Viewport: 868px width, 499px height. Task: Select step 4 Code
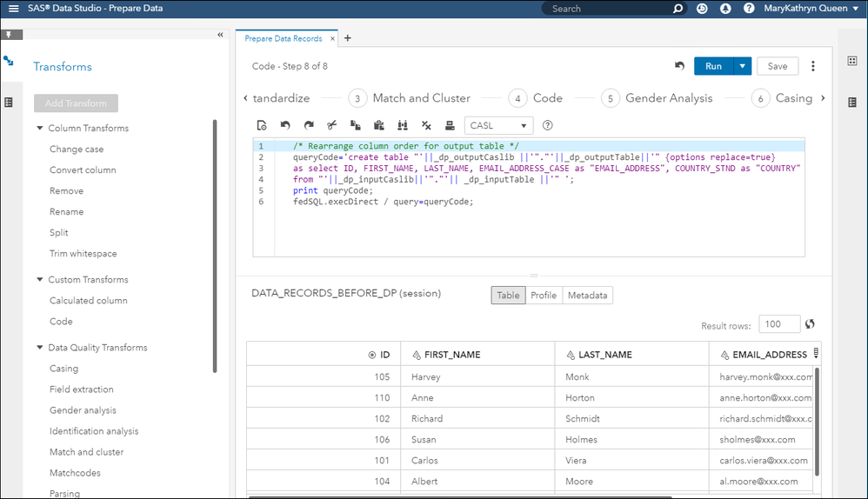click(x=535, y=98)
